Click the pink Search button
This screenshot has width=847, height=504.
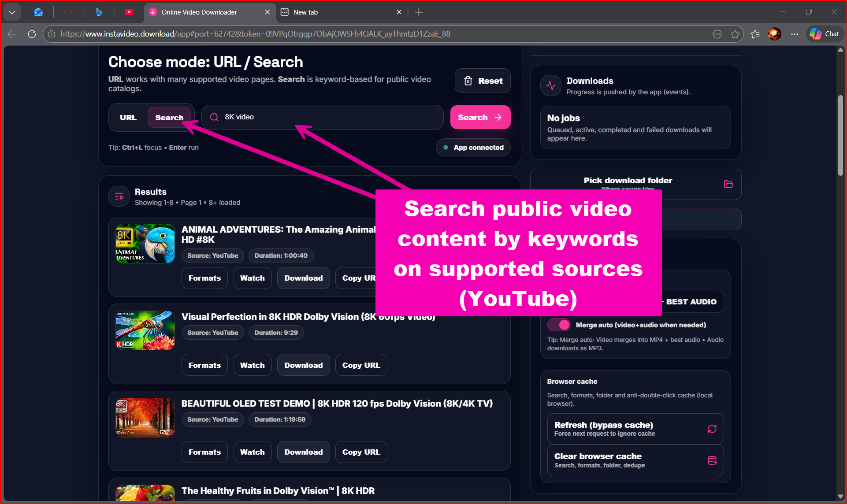click(x=480, y=117)
